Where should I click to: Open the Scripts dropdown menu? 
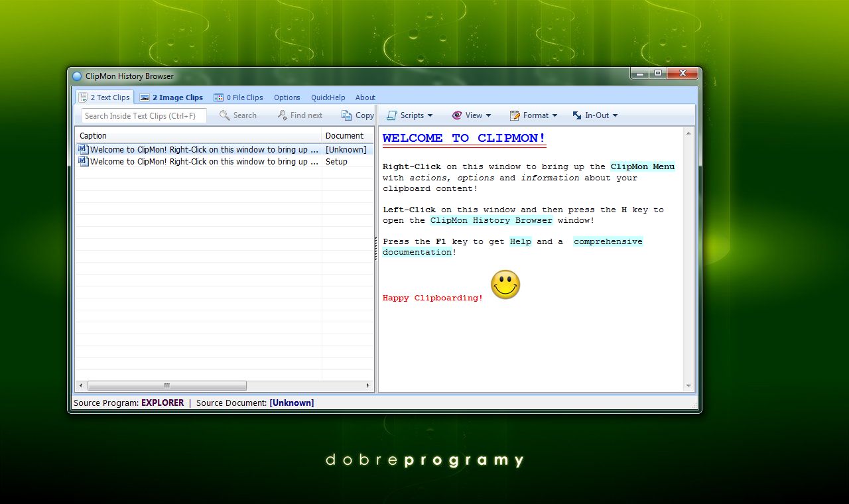pos(409,115)
